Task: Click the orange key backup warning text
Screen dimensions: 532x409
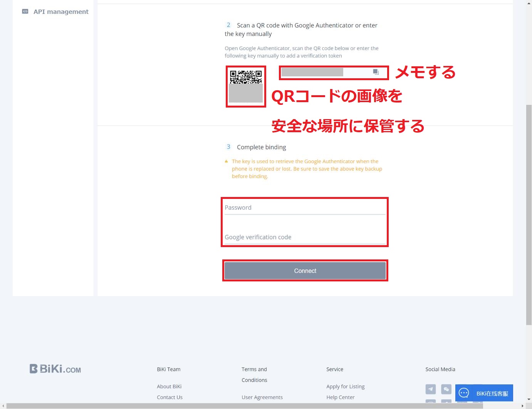Action: [x=307, y=169]
